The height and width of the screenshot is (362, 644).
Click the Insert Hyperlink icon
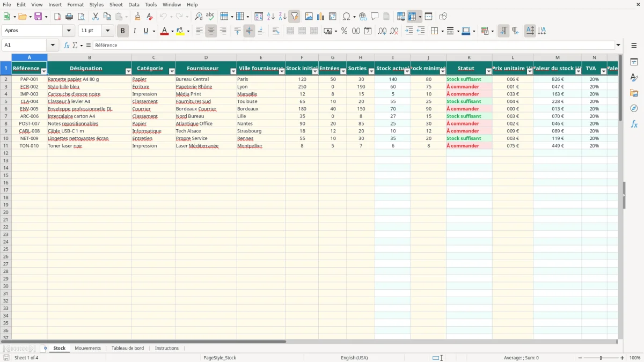click(363, 17)
